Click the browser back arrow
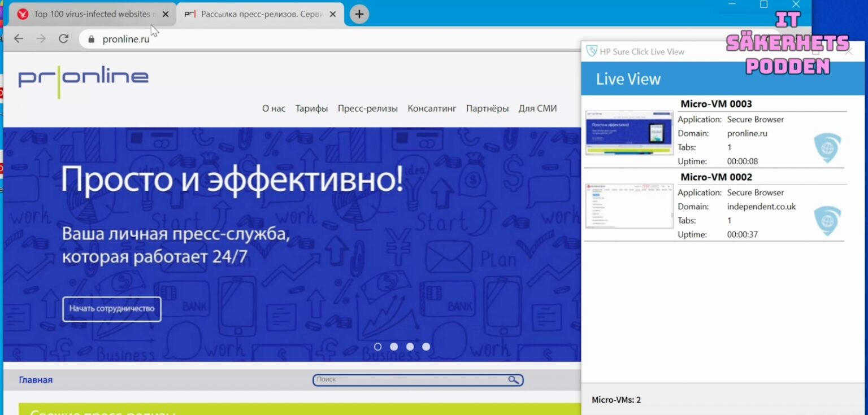The image size is (868, 415). pos(19,38)
